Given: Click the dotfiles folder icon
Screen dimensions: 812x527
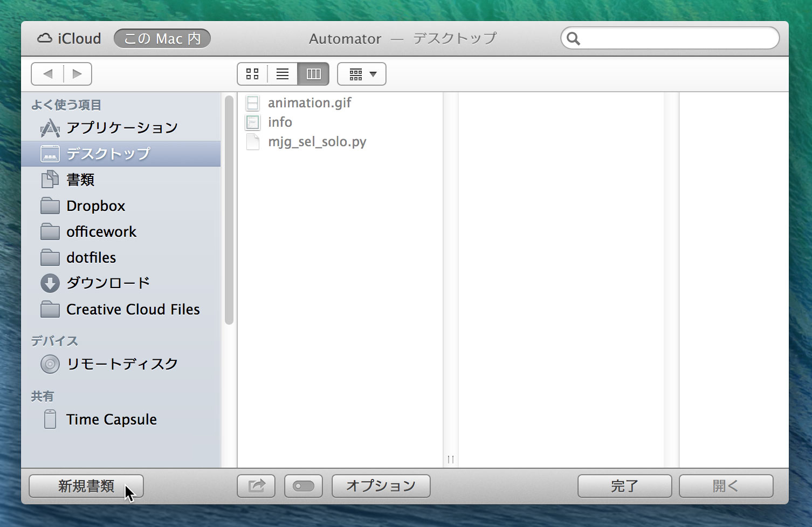Looking at the screenshot, I should pyautogui.click(x=50, y=257).
